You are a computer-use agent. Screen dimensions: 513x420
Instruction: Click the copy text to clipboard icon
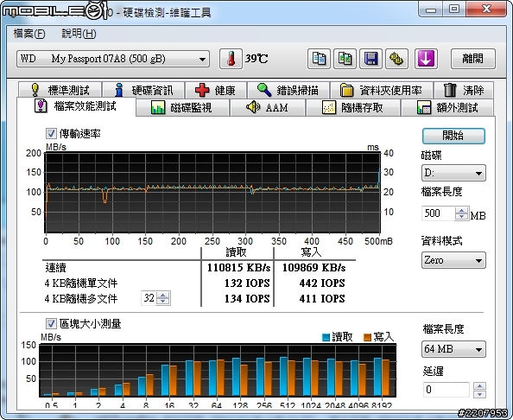tap(319, 59)
